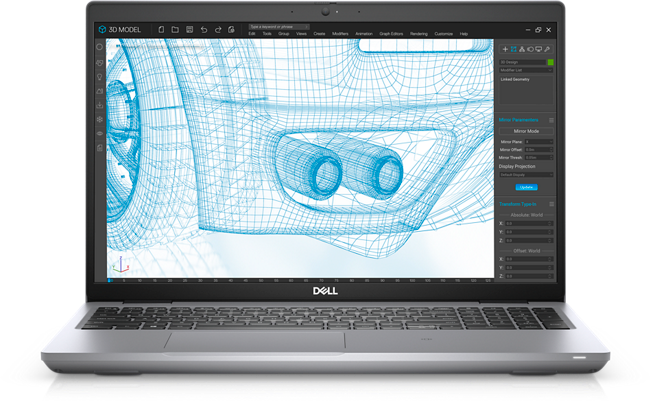Collapse the Mirror Parameters section

coord(551,119)
